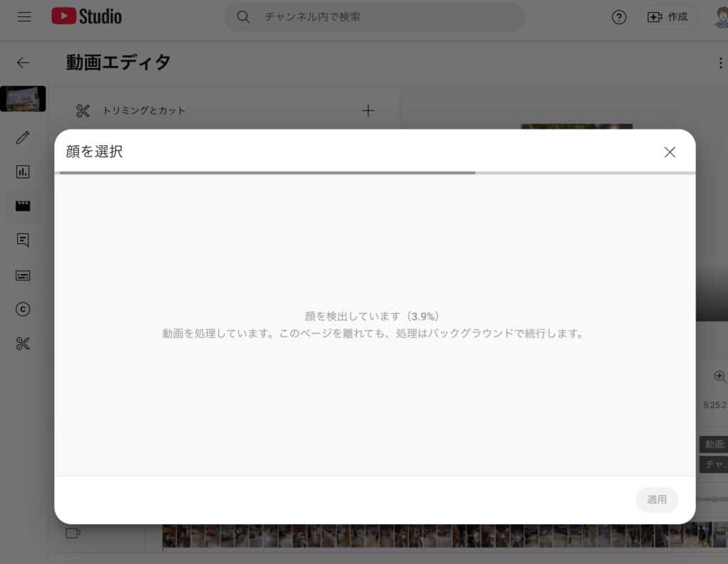The width and height of the screenshot is (728, 564).
Task: Open the hamburger navigation menu
Action: [24, 17]
